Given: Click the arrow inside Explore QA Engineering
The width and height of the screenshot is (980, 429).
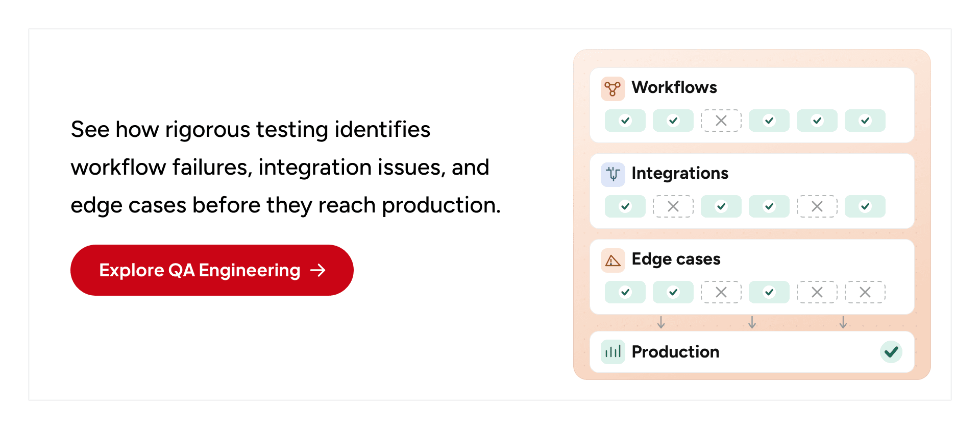Looking at the screenshot, I should point(318,270).
